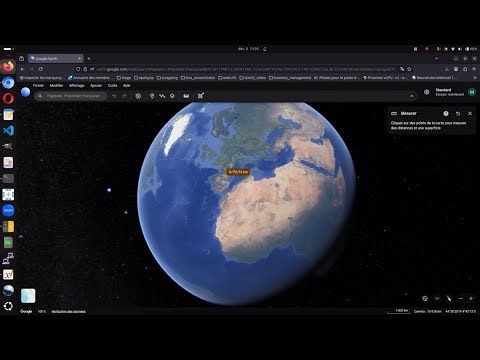Reload the current browser page
The image size is (480, 360).
40,69
